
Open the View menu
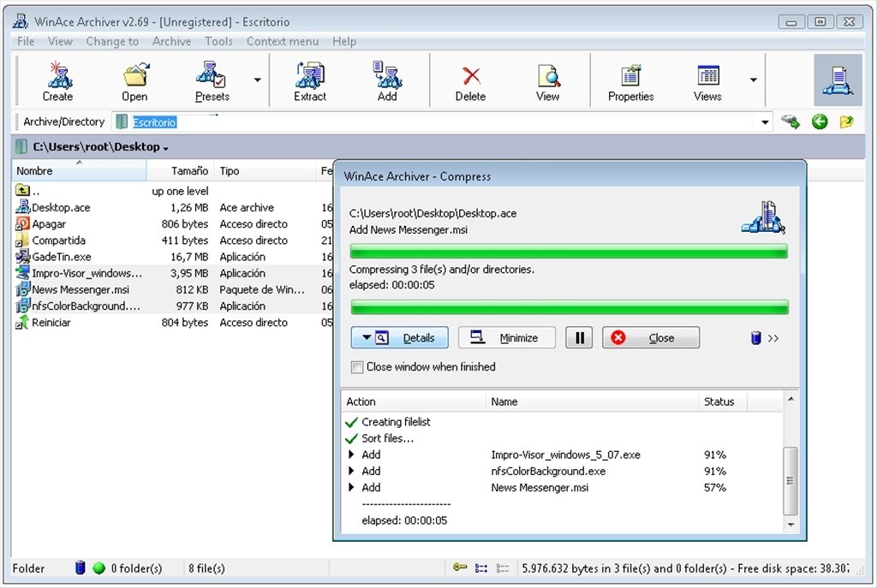click(60, 41)
